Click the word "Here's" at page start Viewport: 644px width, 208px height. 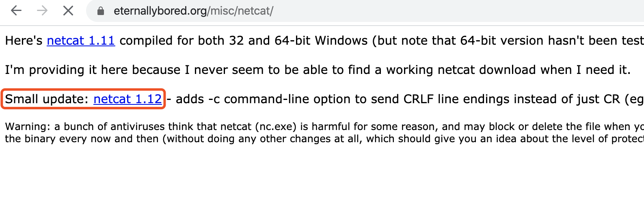pyautogui.click(x=24, y=41)
